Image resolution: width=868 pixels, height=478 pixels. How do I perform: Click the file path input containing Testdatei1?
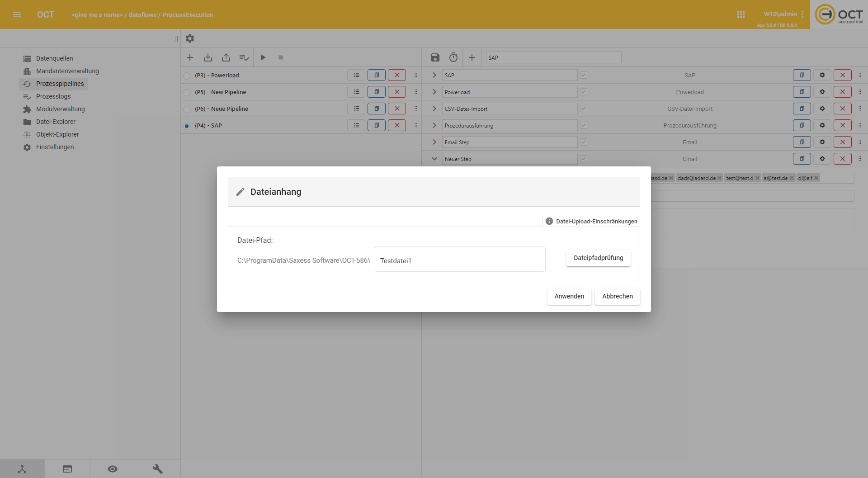[x=460, y=260]
